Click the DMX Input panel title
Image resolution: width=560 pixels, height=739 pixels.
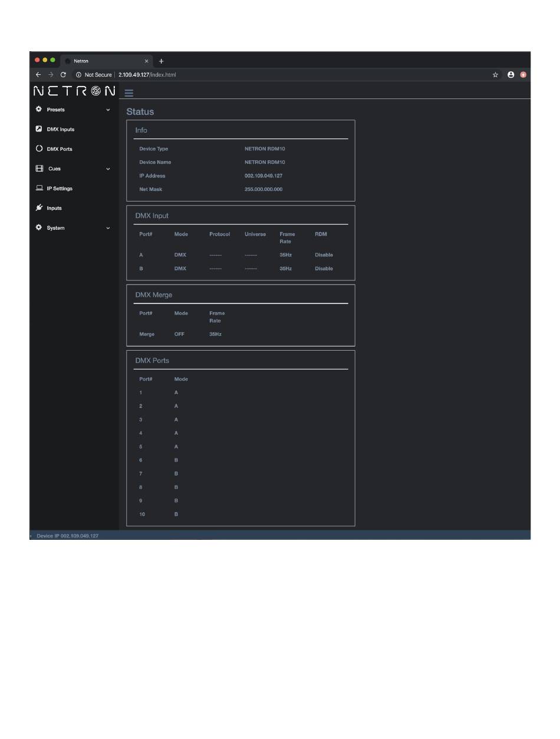(x=152, y=216)
